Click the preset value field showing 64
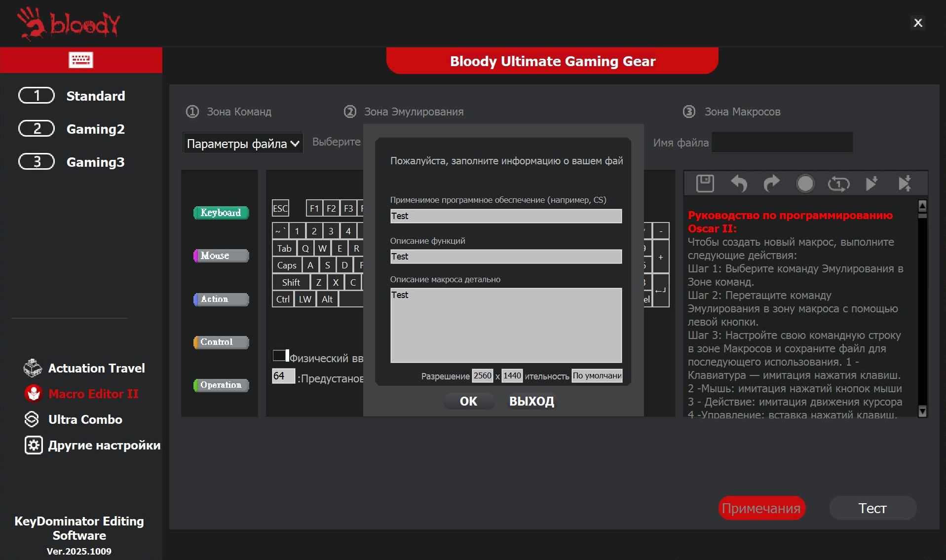 283,376
